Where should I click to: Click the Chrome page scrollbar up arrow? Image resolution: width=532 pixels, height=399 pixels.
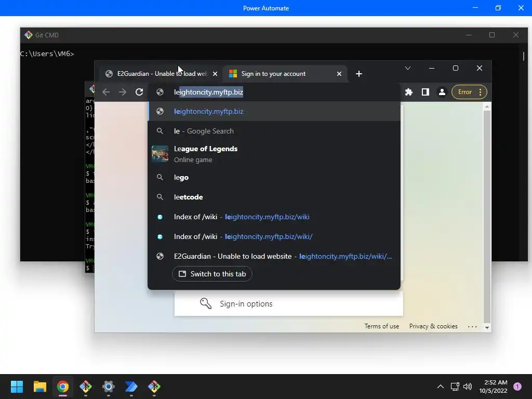487,107
